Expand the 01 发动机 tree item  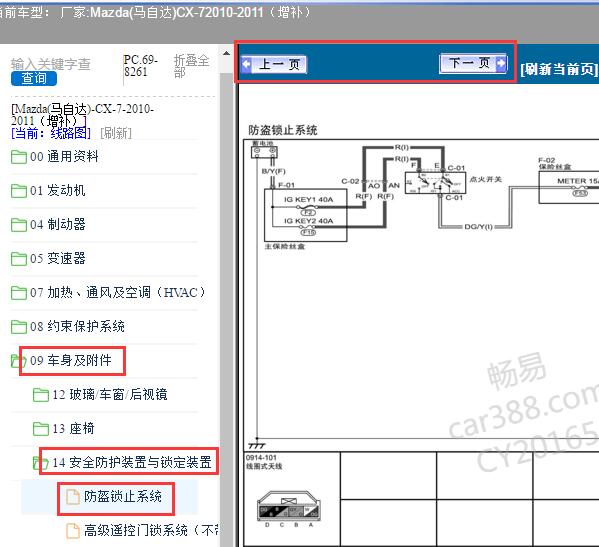coord(58,190)
